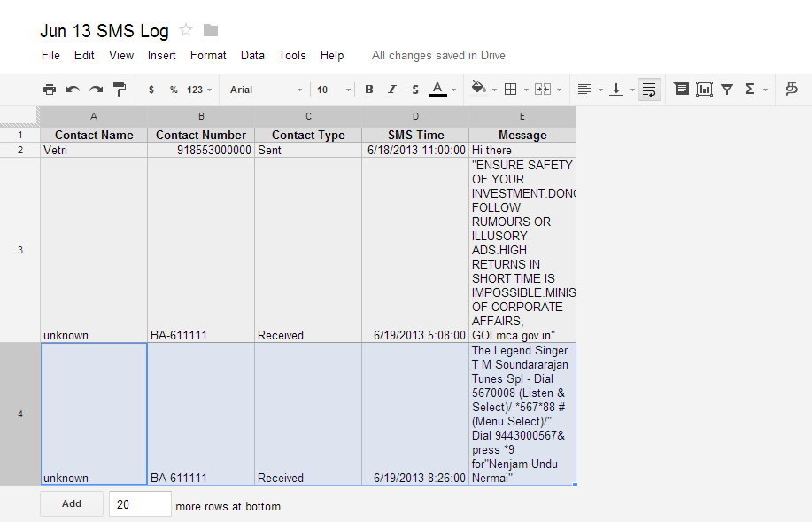
Task: Undo the last action
Action: (x=73, y=90)
